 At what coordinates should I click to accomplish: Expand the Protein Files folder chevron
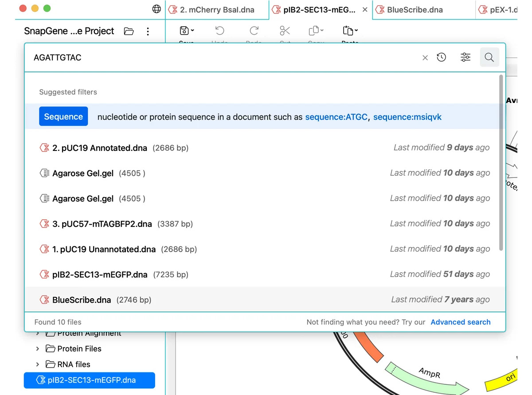(x=38, y=349)
